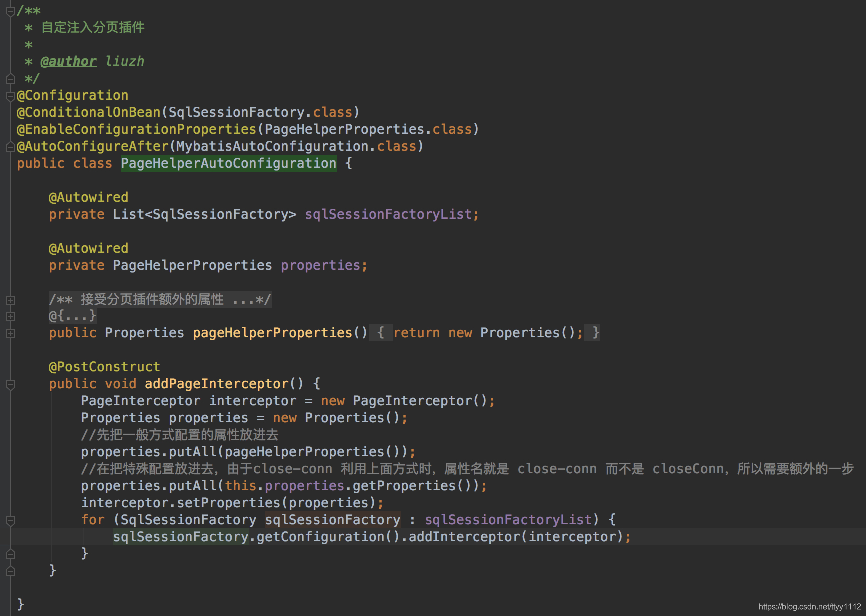Image resolution: width=866 pixels, height=616 pixels.
Task: Click PageHelperProperties.class in @EnableConfigurationProperties
Action: (368, 129)
